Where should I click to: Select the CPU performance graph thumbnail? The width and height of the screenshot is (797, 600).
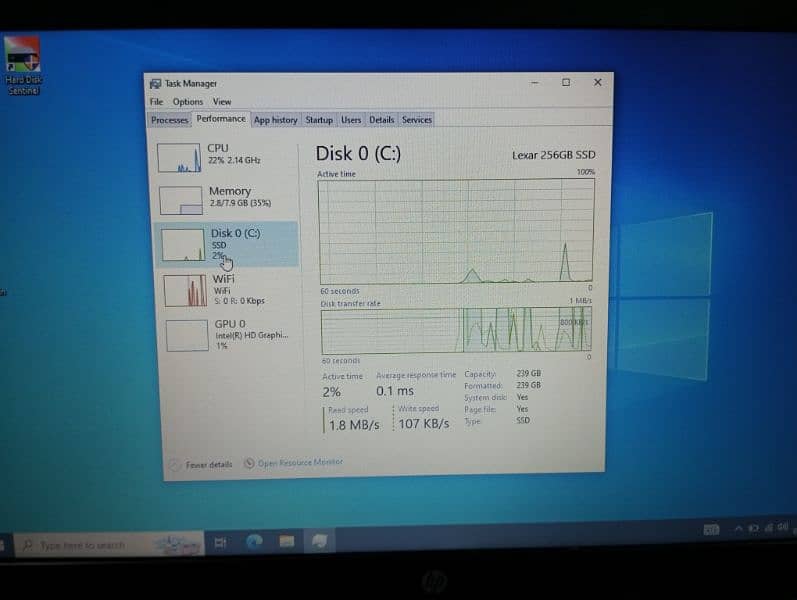(182, 157)
